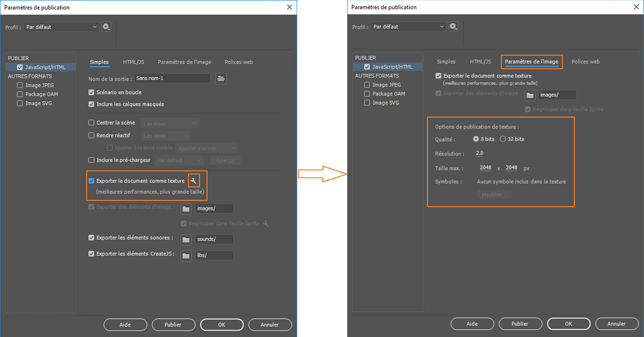Screen dimensions: 644x337
Task: Open Polices web tab in left dialog
Action: (239, 62)
